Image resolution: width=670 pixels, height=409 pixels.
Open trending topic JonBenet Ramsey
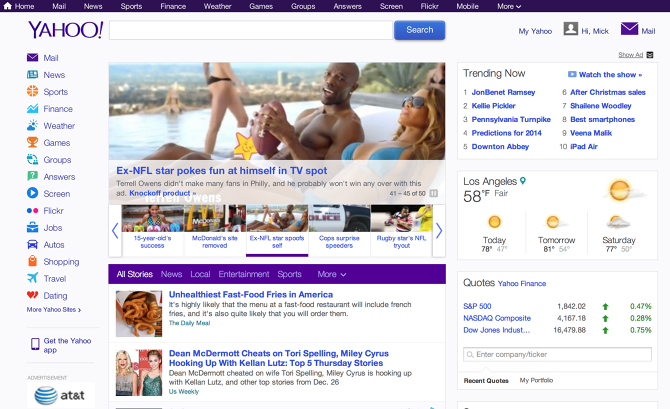[503, 92]
